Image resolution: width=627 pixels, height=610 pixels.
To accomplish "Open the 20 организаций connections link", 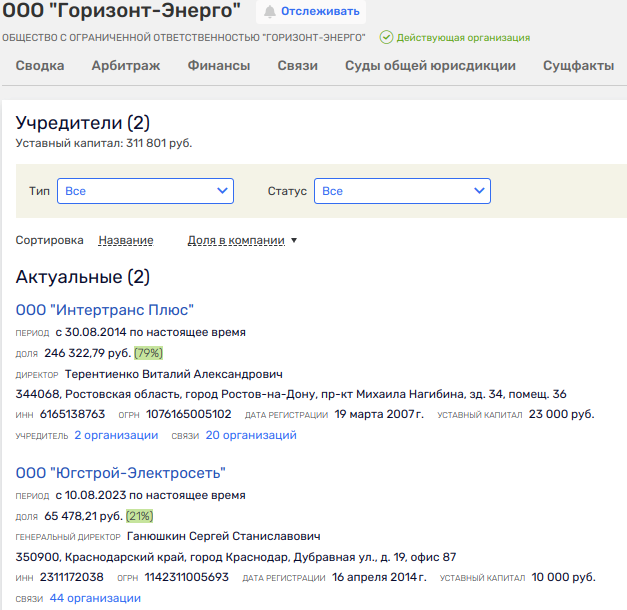I will coord(251,435).
